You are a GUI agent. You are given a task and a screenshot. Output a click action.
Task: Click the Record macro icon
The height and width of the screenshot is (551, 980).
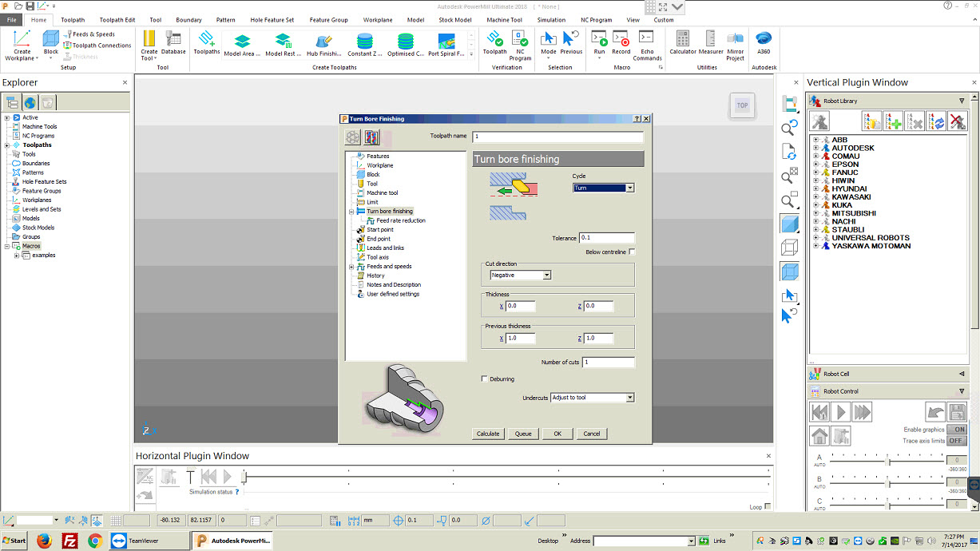(621, 43)
